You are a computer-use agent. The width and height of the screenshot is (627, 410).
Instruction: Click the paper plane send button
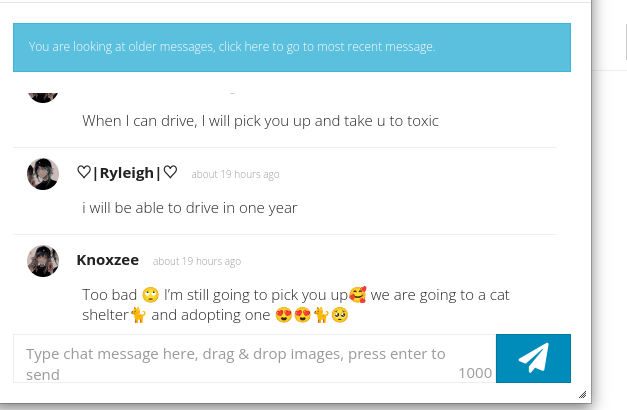point(533,358)
